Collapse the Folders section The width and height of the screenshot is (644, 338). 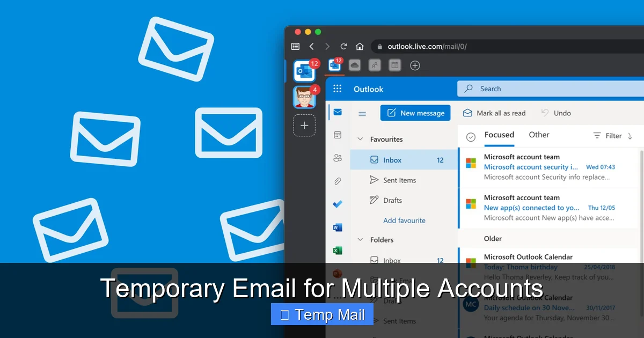[x=360, y=240]
